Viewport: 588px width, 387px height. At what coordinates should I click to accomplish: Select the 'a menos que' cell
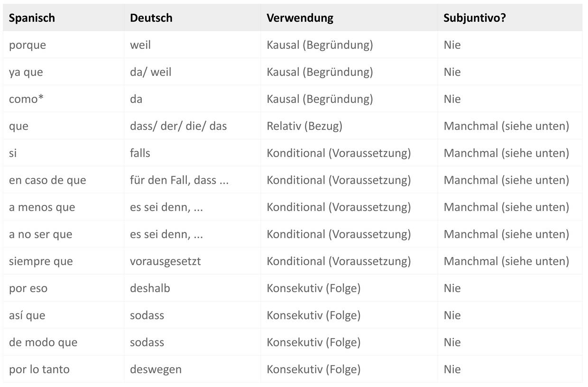(x=42, y=207)
